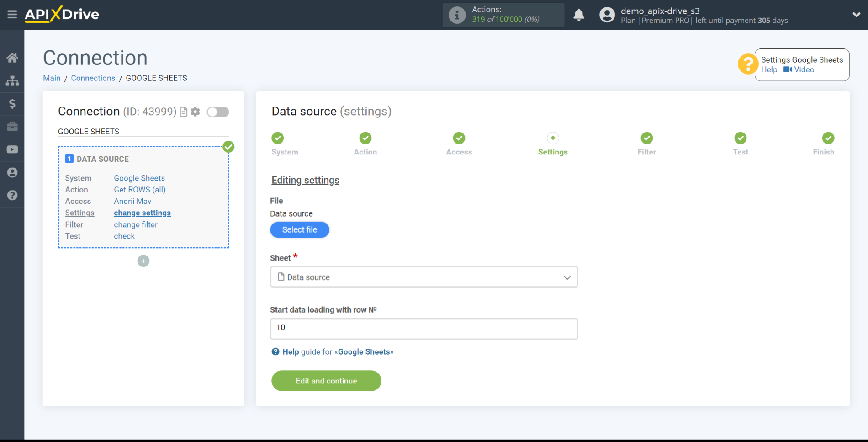Click the actions info icon
This screenshot has width=868, height=442.
point(457,15)
